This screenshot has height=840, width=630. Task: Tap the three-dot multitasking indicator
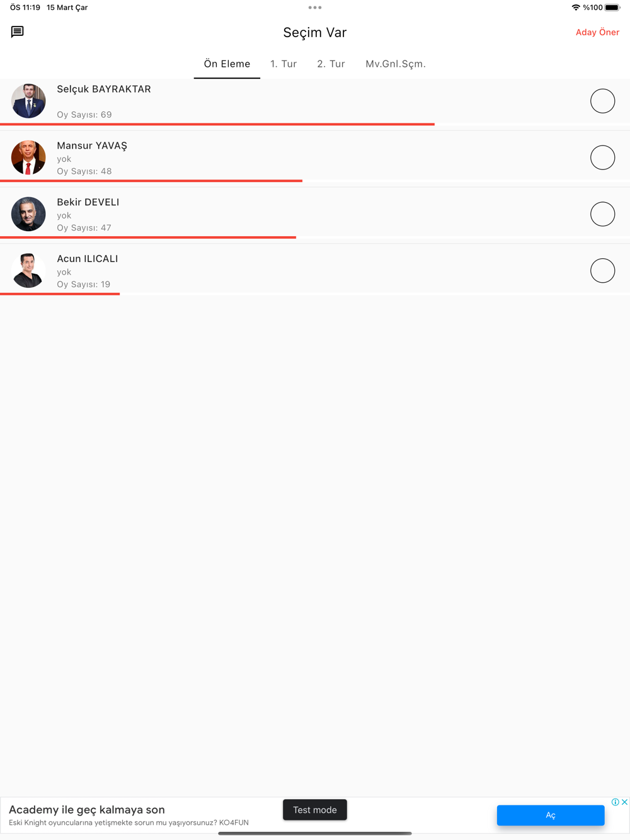pos(315,8)
